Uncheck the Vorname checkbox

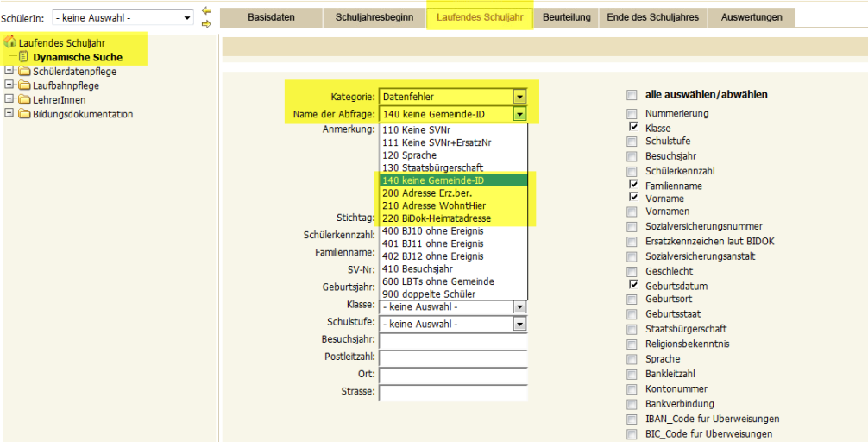tap(634, 197)
